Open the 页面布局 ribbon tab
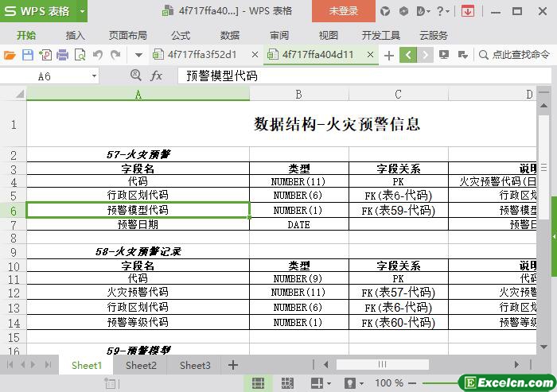This screenshot has width=557, height=392. pos(127,36)
